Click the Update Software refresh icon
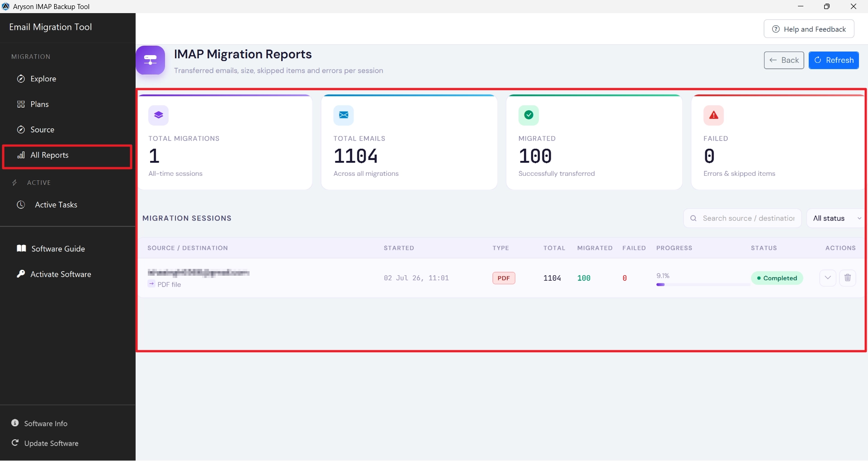 tap(15, 443)
